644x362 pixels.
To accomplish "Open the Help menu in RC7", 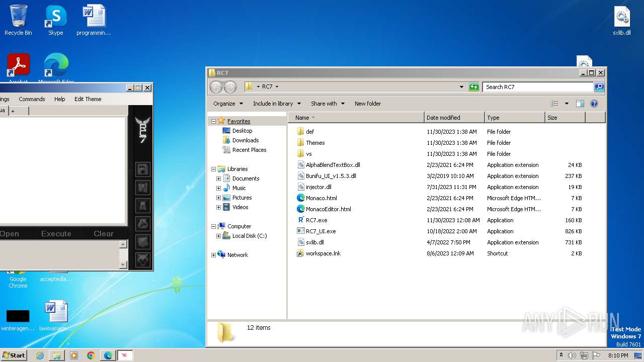I will pyautogui.click(x=60, y=99).
